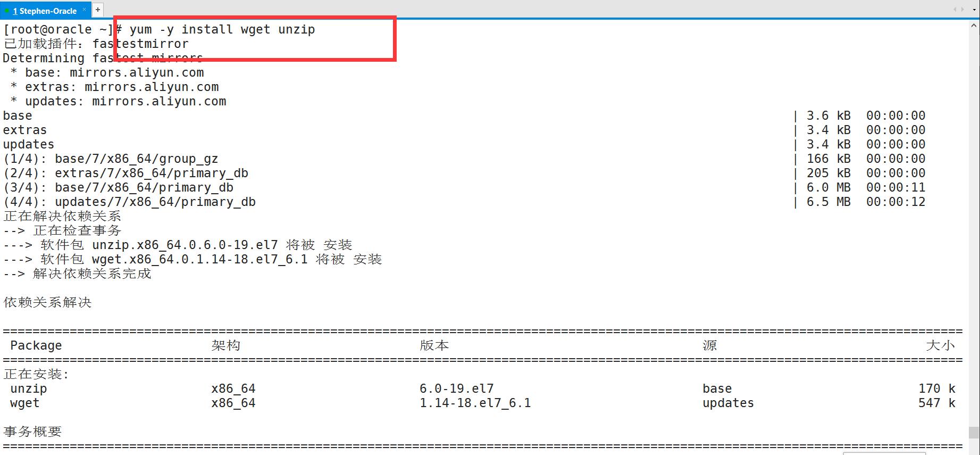Click the '依赖关系解决' line
Screen dimensions: 980x455
pos(47,302)
